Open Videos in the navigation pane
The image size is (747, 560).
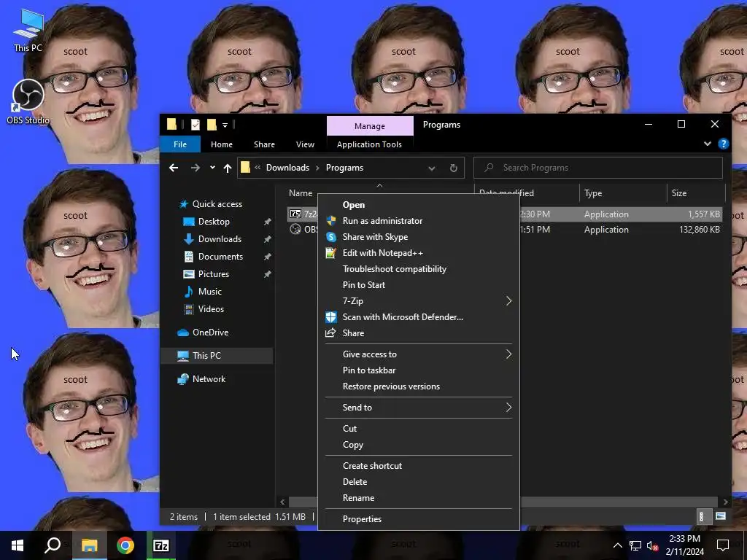coord(210,309)
